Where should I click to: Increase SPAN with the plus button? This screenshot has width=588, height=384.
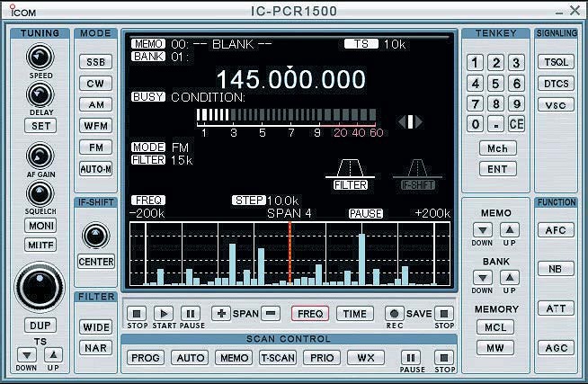[x=221, y=314]
